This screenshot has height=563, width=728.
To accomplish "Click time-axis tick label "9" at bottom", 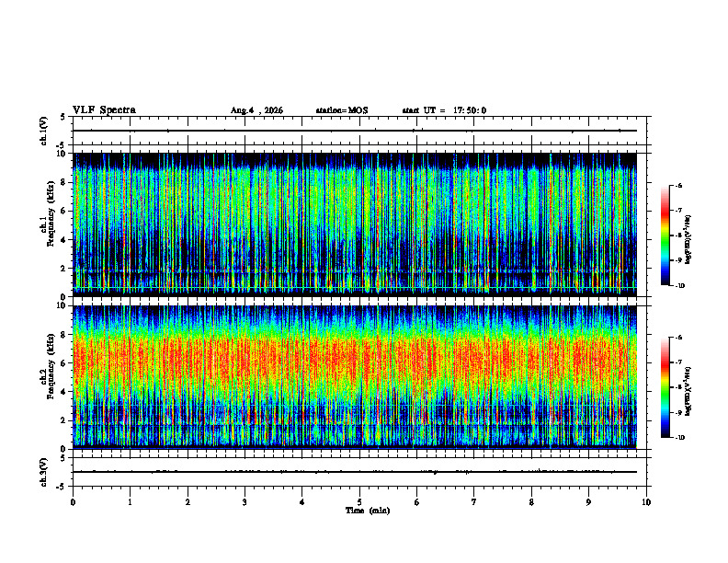I will pos(588,502).
